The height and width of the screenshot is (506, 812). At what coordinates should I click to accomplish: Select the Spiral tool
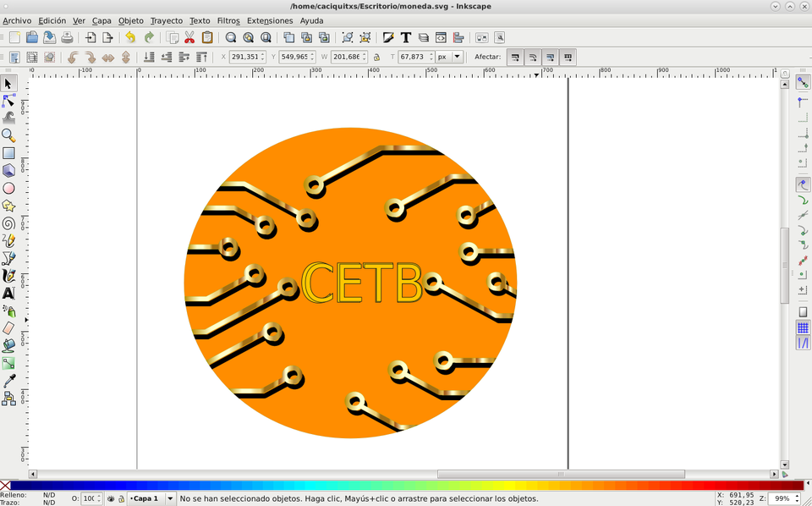pyautogui.click(x=8, y=223)
